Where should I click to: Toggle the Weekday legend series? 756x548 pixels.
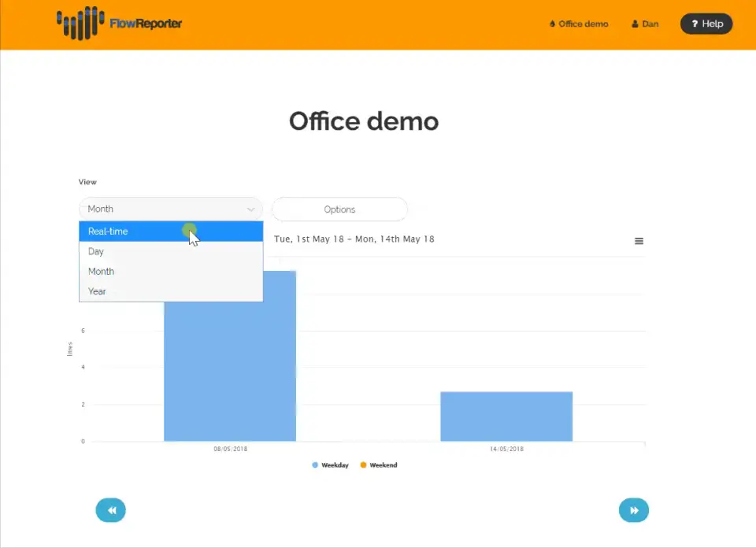330,465
